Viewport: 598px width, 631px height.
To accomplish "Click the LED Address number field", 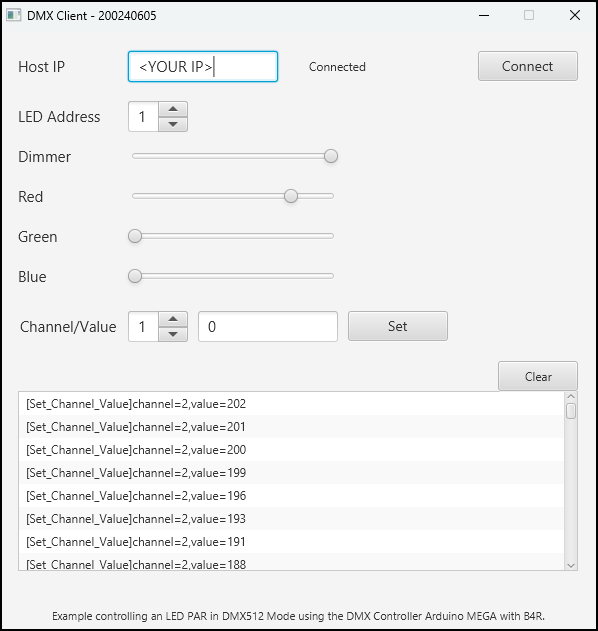I will click(143, 117).
